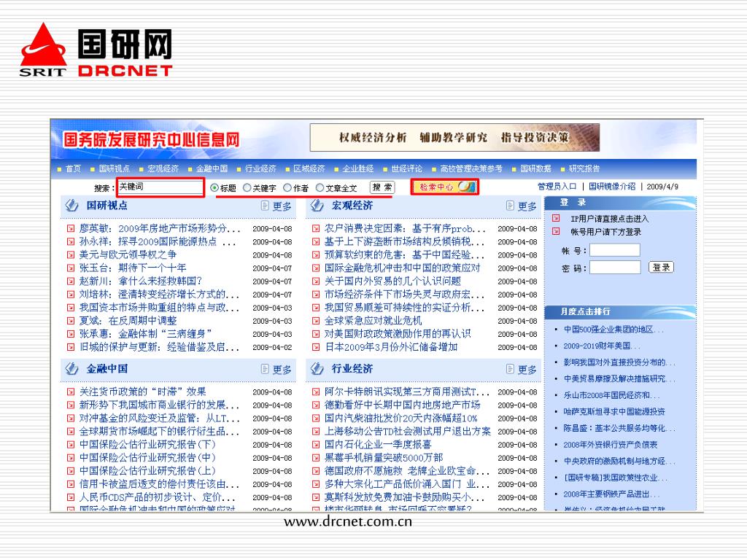The image size is (747, 560).
Task: Click red arrow icon beside 张玉台：期待下一个十年
Action: (x=71, y=268)
